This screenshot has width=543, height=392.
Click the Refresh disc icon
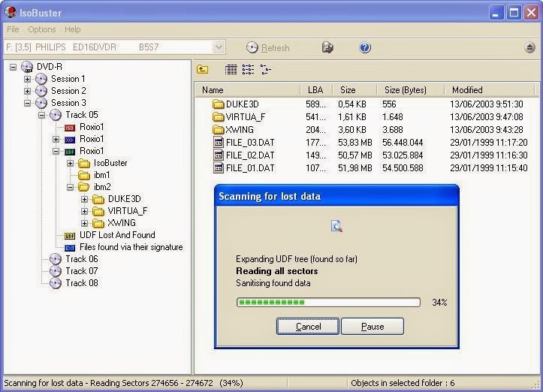click(252, 47)
